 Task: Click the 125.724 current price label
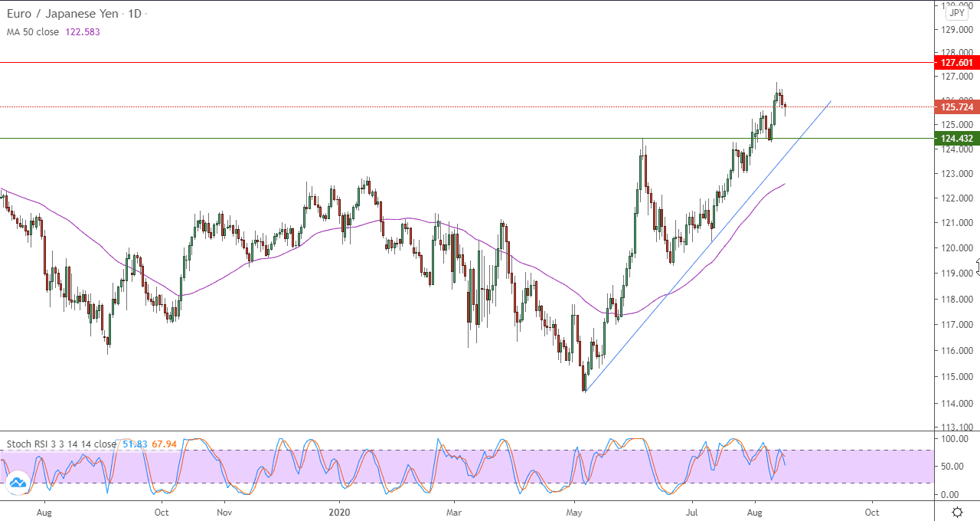(x=956, y=107)
